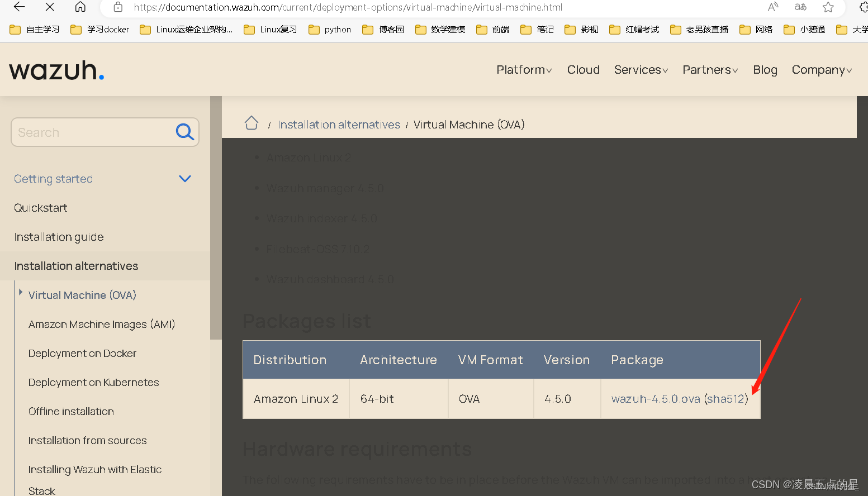This screenshot has width=868, height=496.
Task: Open Amazon Machine Images (AMI)
Action: (x=102, y=324)
